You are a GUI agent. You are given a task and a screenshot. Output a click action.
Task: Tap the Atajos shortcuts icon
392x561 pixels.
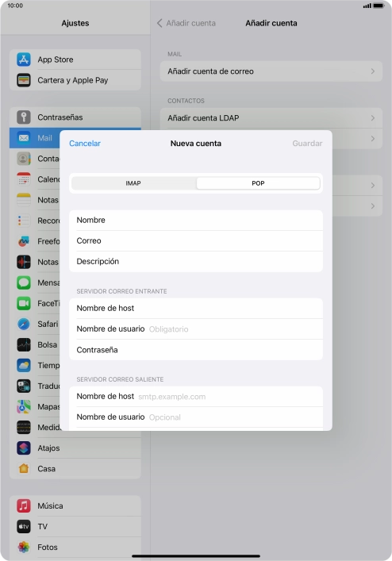24,448
